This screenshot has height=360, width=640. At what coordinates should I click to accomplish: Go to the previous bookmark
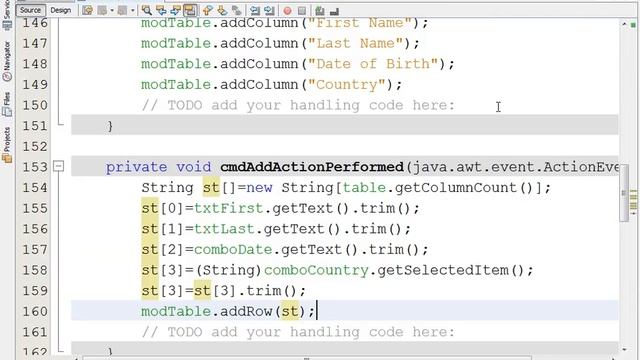(207, 11)
